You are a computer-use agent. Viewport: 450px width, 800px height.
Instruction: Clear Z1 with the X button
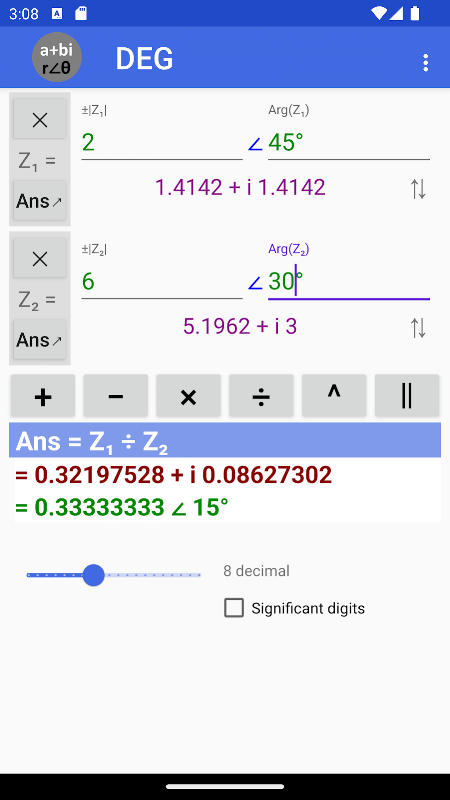40,120
